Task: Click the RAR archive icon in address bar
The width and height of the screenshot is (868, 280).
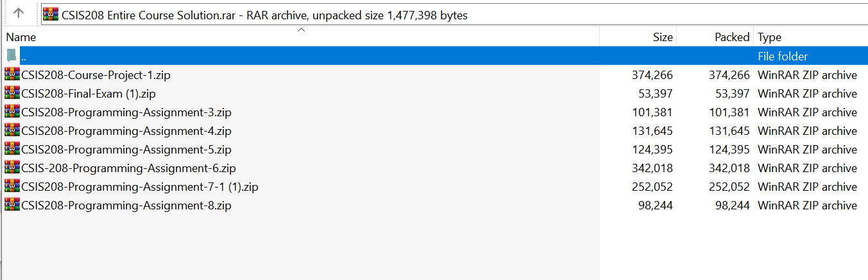Action: tap(51, 15)
